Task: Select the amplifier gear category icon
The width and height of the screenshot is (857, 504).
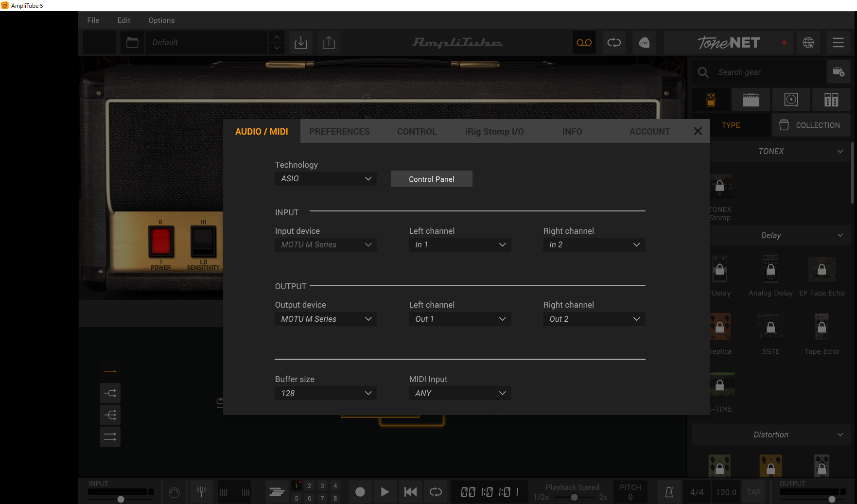Action: tap(751, 100)
